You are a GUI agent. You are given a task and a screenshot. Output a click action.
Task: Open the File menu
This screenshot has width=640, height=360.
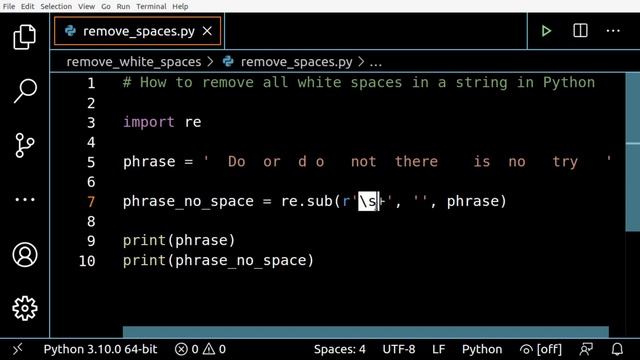coord(9,7)
